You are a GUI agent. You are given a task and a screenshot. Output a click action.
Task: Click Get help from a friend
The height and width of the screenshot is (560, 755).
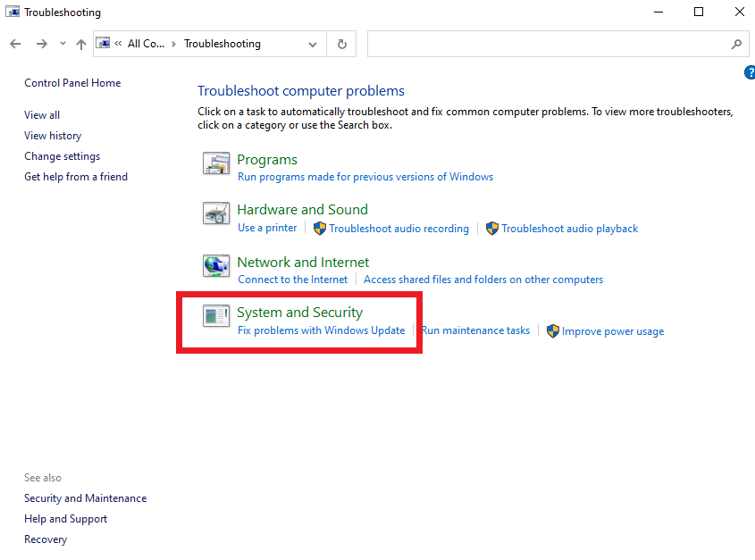click(76, 177)
